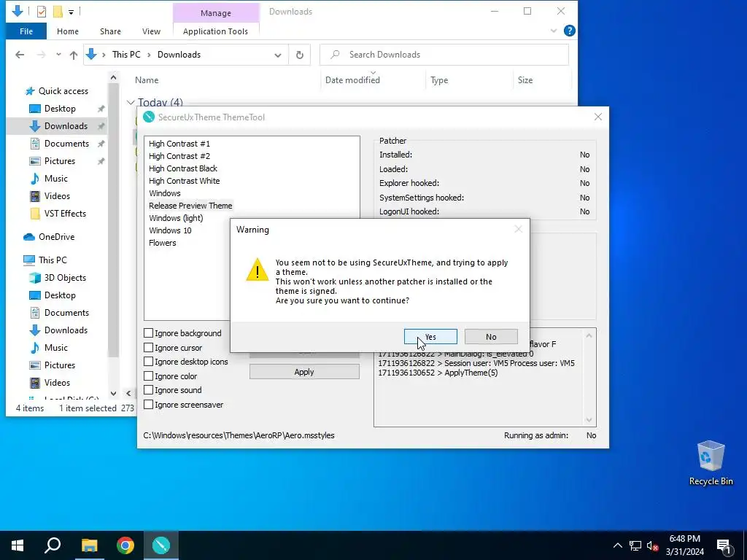Check Ignore desktop icons option
Viewport: 747px width, 560px height.
[x=148, y=362]
